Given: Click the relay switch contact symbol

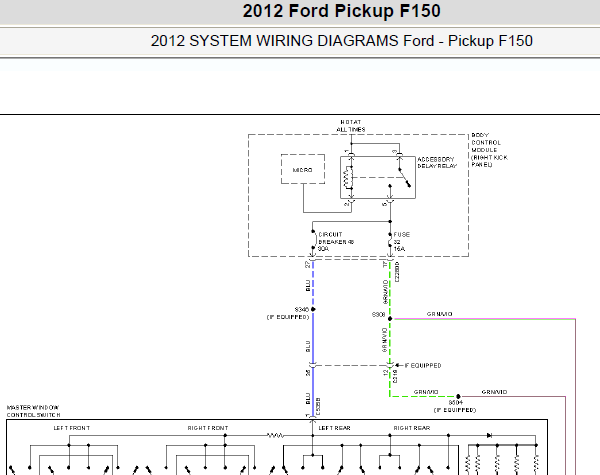Looking at the screenshot, I should 405,178.
